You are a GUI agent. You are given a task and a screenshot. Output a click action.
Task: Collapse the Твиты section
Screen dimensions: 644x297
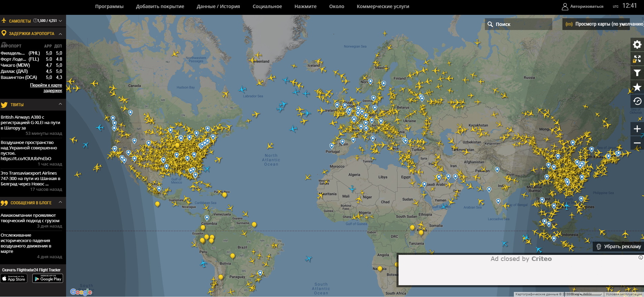click(60, 104)
